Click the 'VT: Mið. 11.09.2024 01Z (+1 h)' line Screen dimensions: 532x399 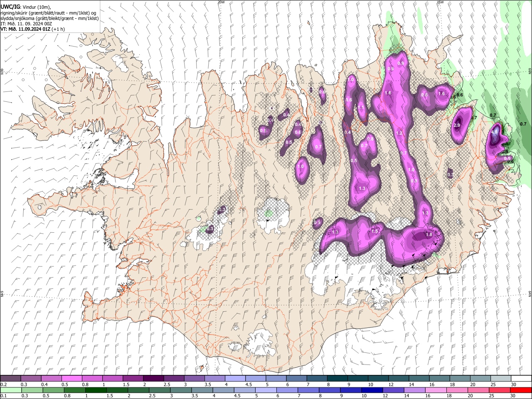click(x=33, y=29)
